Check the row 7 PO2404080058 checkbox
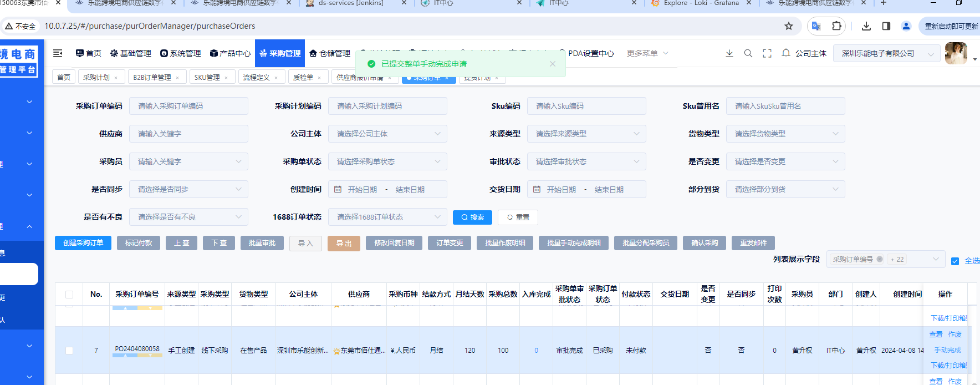The image size is (980, 385). (x=69, y=351)
